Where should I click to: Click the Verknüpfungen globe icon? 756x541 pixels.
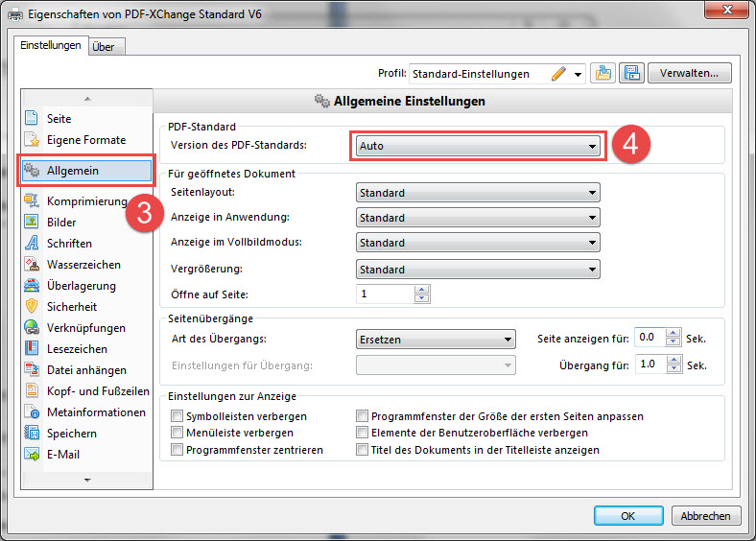coord(32,327)
